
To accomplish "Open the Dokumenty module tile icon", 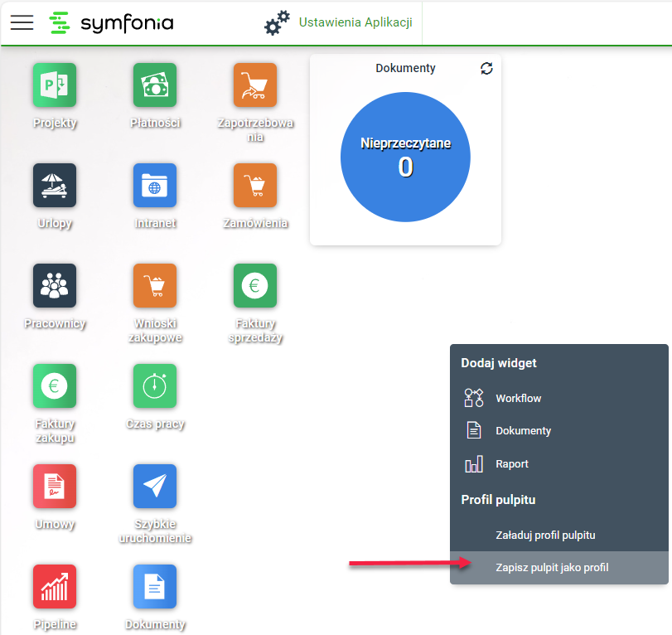I will tap(155, 587).
